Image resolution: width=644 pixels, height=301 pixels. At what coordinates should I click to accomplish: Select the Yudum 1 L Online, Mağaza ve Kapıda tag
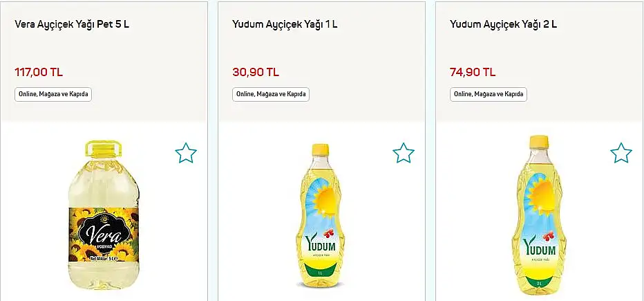coord(271,95)
